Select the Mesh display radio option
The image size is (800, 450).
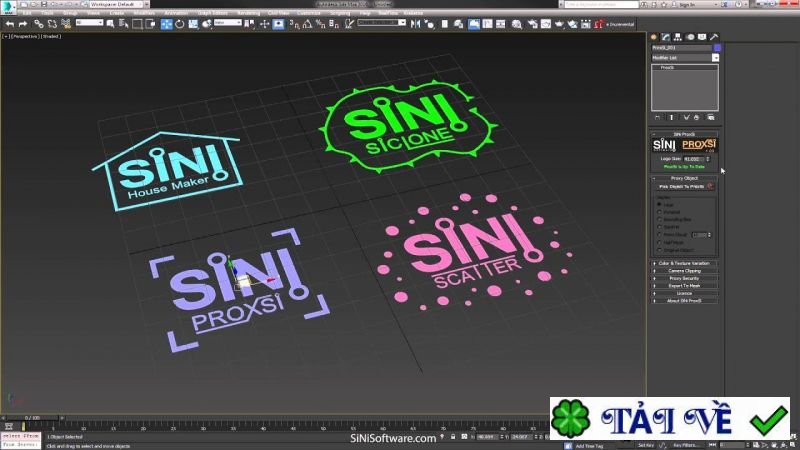click(659, 204)
